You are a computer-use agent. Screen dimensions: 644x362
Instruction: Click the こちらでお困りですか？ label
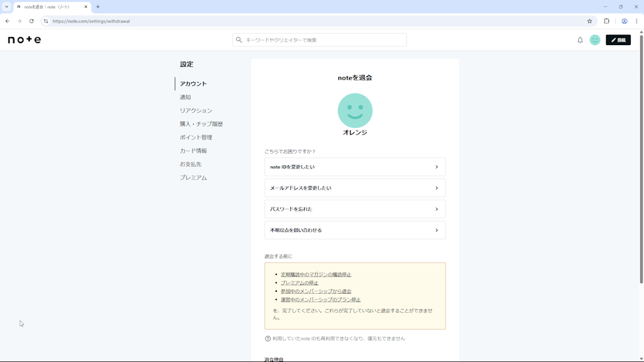coord(290,151)
